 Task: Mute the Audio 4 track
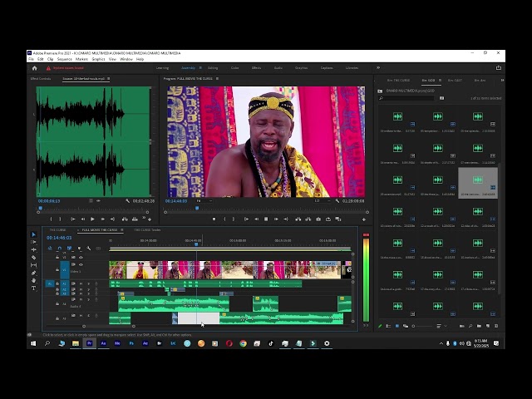[81, 299]
